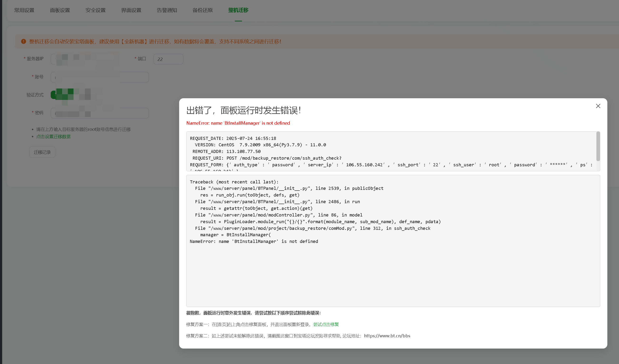Click the 修复方案二 instruction text
Image resolution: width=619 pixels, height=364 pixels.
[x=298, y=336]
